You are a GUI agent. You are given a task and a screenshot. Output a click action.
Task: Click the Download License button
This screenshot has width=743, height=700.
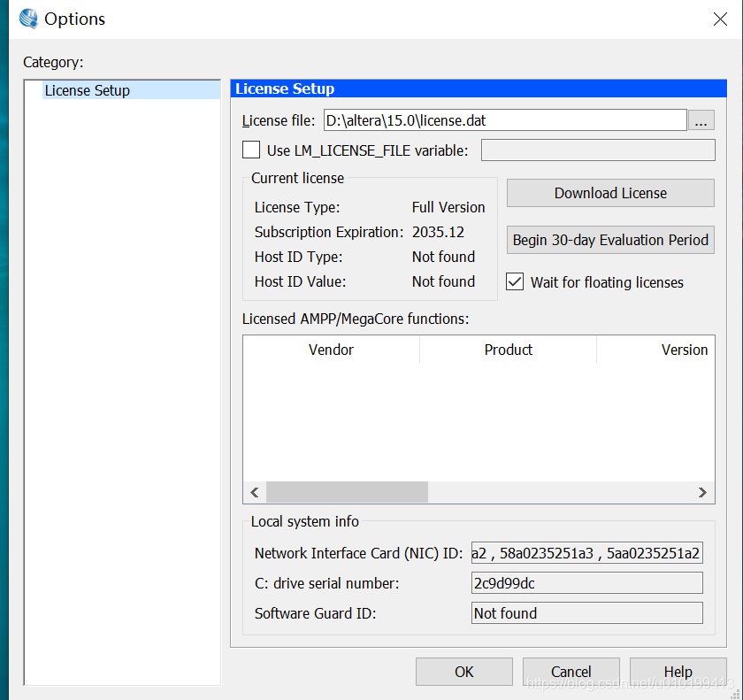610,193
